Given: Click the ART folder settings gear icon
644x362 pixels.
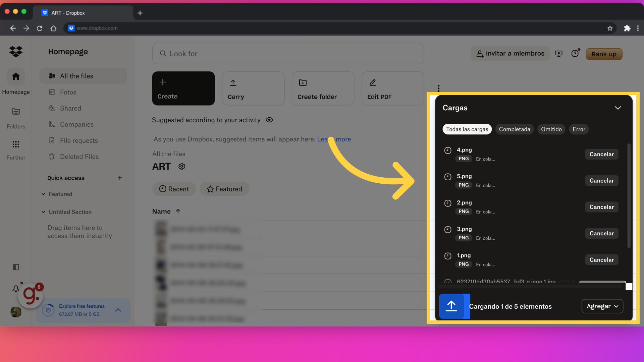Looking at the screenshot, I should point(181,167).
